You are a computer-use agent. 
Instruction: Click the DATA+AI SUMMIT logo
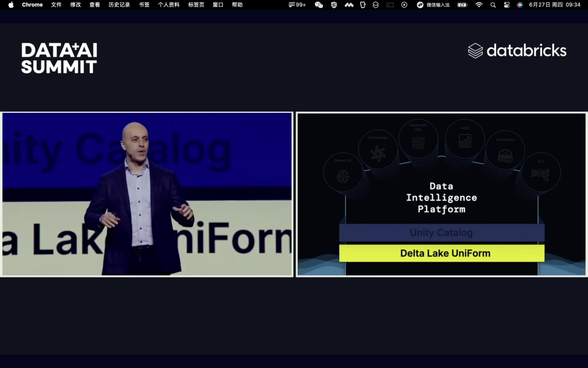coord(59,58)
